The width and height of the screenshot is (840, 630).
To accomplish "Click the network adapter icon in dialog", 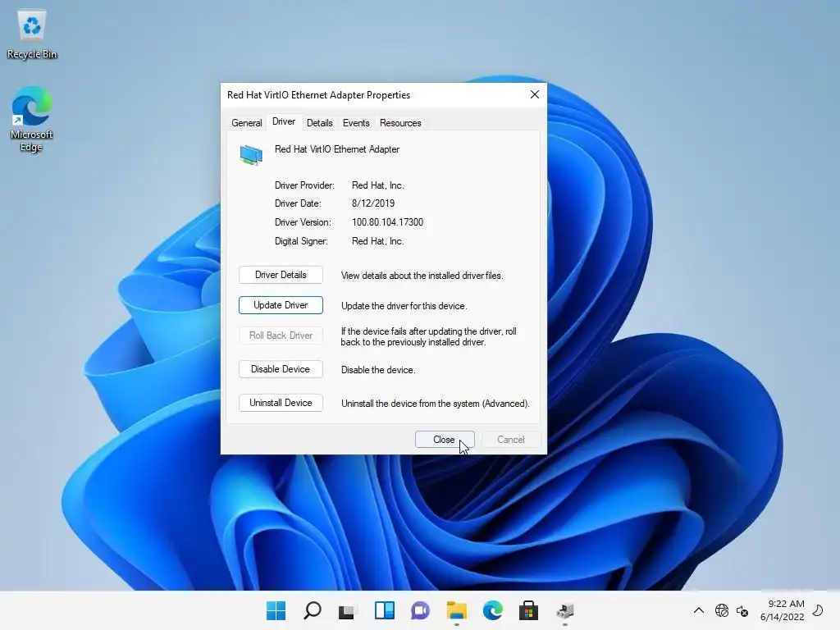I will [251, 155].
